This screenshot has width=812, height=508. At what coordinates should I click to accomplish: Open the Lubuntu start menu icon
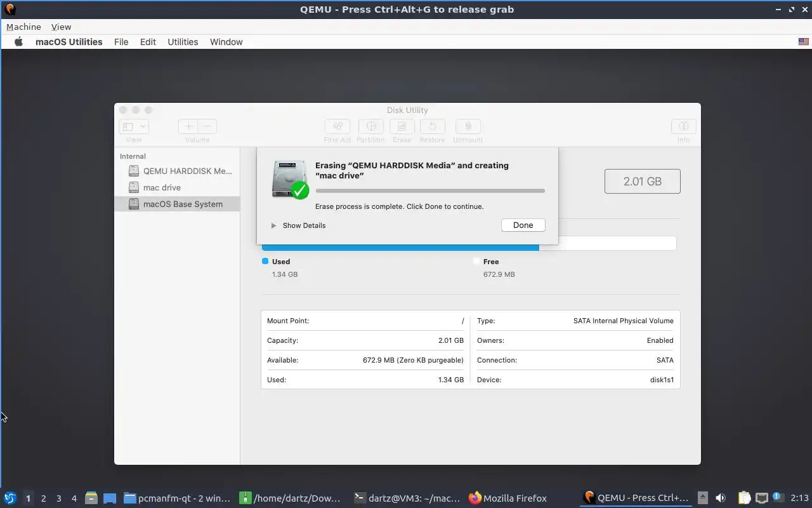[x=10, y=498]
